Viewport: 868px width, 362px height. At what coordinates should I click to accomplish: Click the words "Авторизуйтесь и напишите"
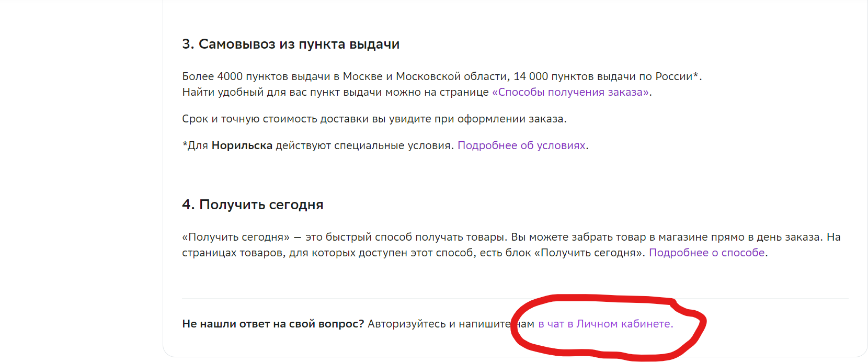pos(439,324)
